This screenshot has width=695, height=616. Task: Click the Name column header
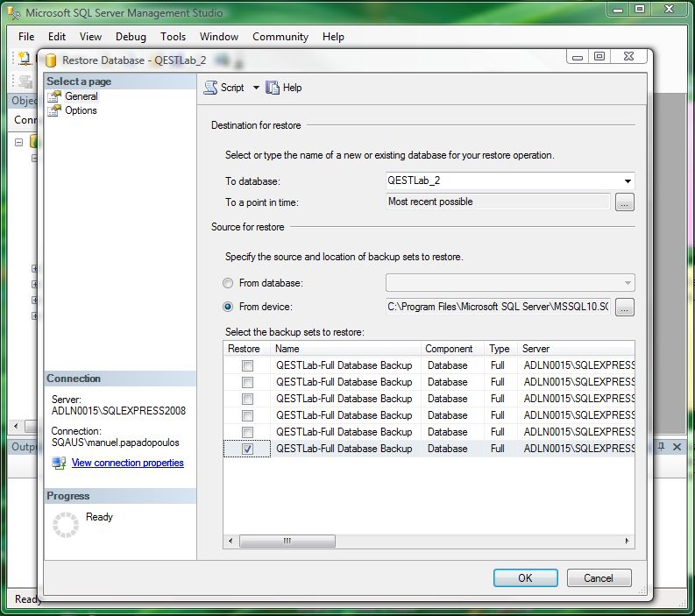345,349
